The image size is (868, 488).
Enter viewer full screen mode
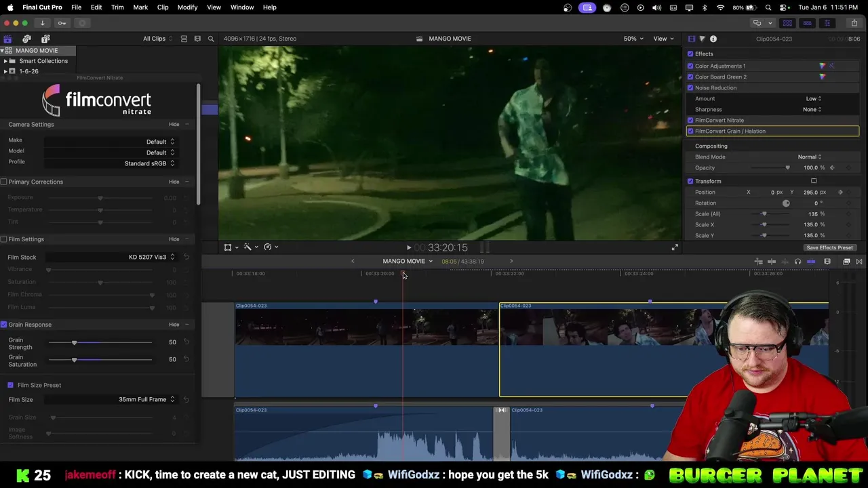tap(675, 247)
